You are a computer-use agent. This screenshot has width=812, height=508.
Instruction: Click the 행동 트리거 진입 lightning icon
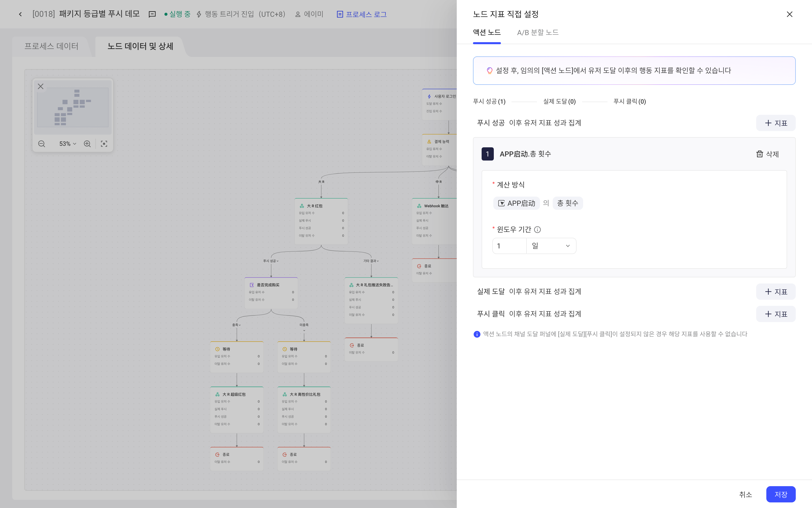pos(199,14)
